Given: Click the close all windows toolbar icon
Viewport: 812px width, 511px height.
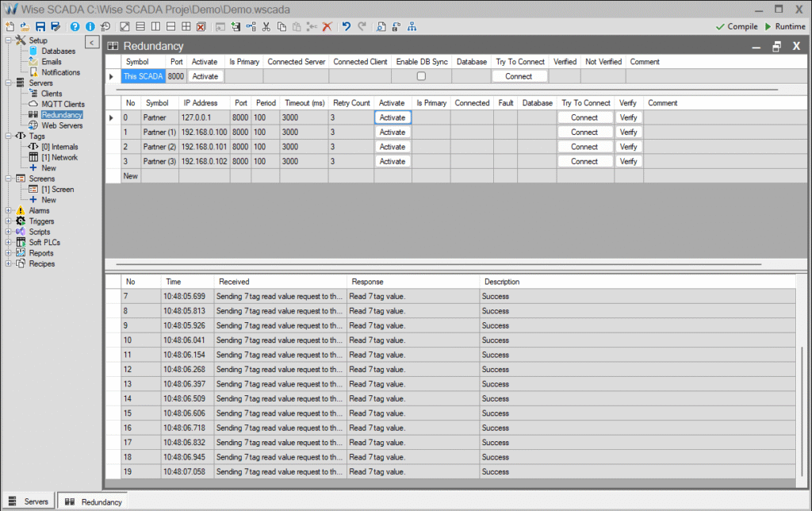Looking at the screenshot, I should pos(200,26).
